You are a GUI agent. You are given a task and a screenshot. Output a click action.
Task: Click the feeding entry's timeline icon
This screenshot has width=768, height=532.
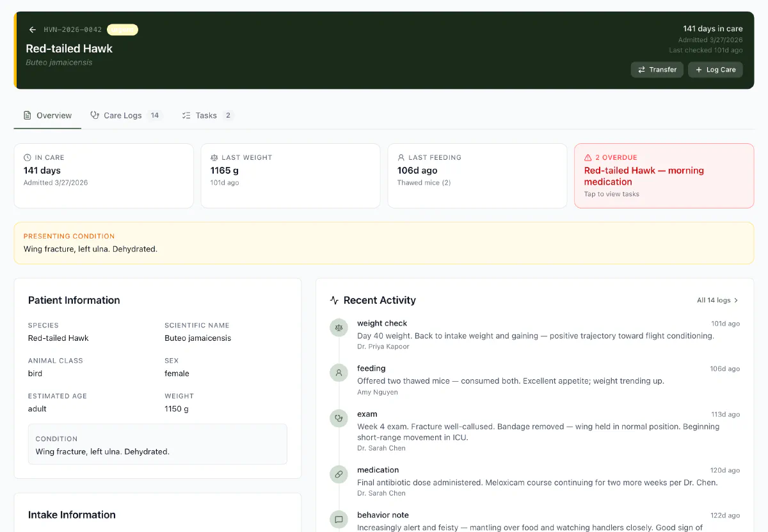pyautogui.click(x=339, y=373)
